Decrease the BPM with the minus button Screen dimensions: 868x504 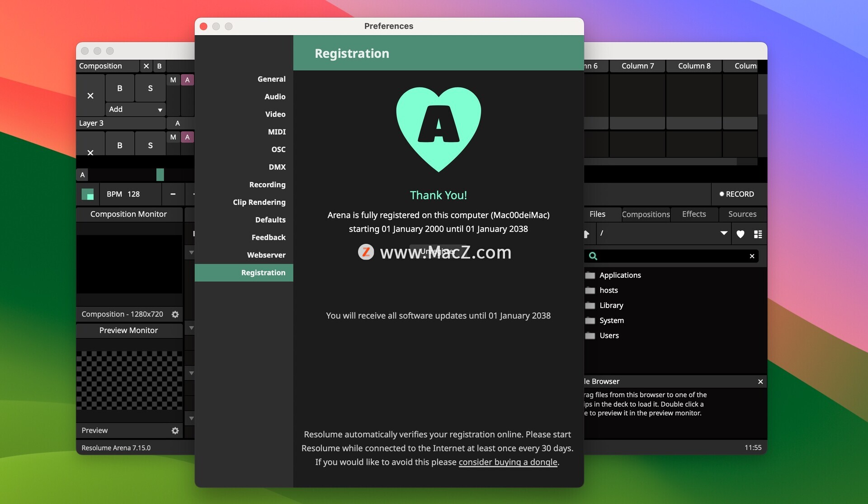[173, 194]
